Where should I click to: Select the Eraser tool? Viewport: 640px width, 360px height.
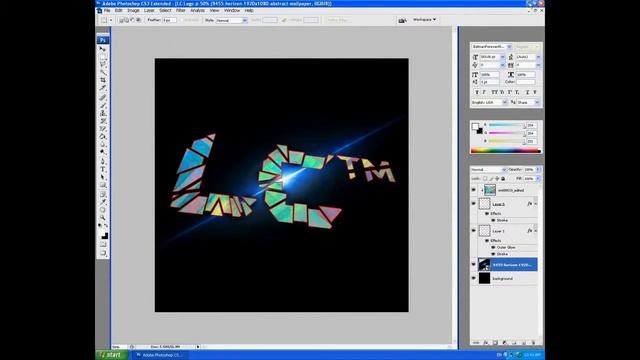pyautogui.click(x=103, y=129)
